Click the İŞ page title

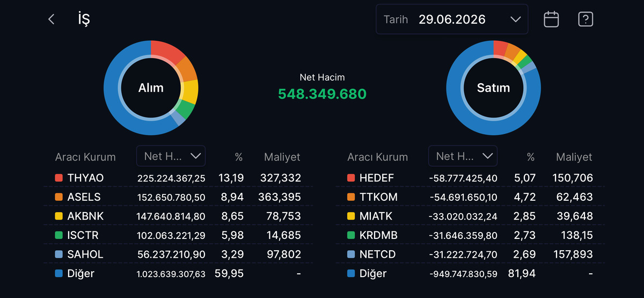click(84, 20)
